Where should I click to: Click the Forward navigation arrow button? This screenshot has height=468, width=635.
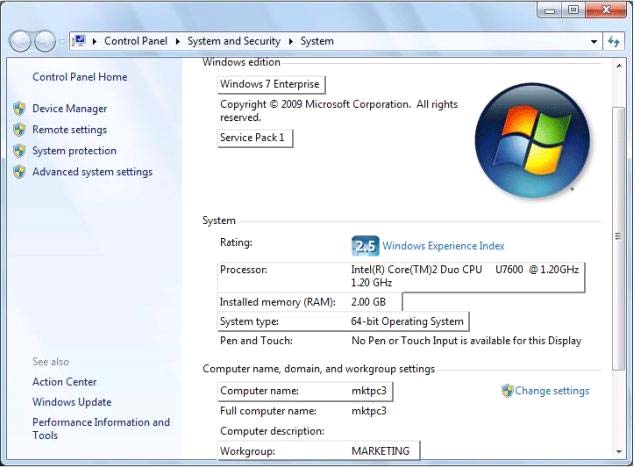point(45,41)
